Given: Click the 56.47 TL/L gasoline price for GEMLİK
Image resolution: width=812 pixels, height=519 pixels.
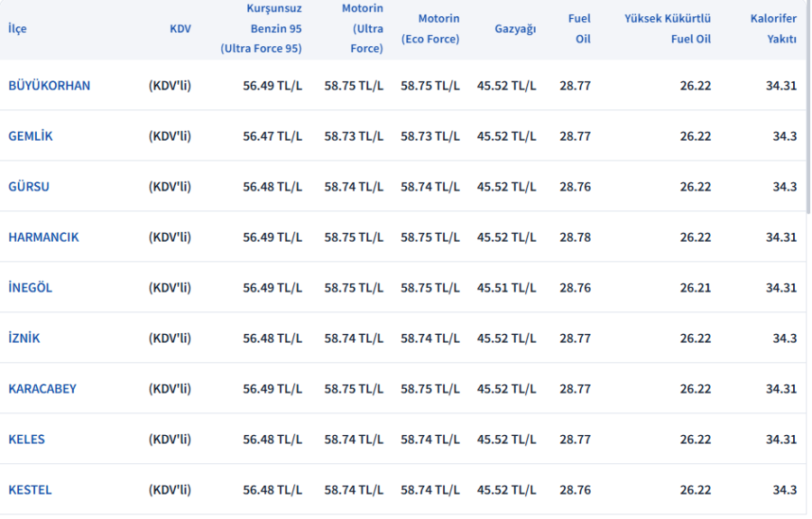Looking at the screenshot, I should click(272, 136).
